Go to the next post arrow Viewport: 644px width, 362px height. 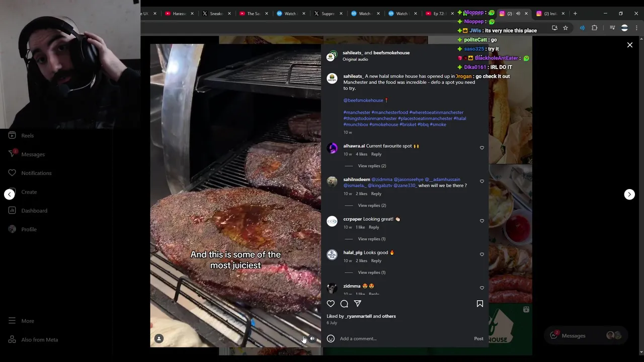click(629, 195)
